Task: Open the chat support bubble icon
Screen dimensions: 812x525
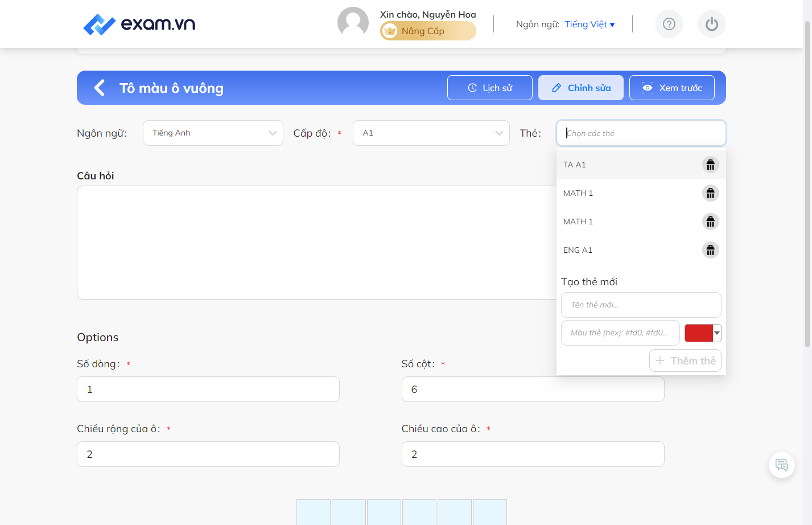Action: coord(782,465)
